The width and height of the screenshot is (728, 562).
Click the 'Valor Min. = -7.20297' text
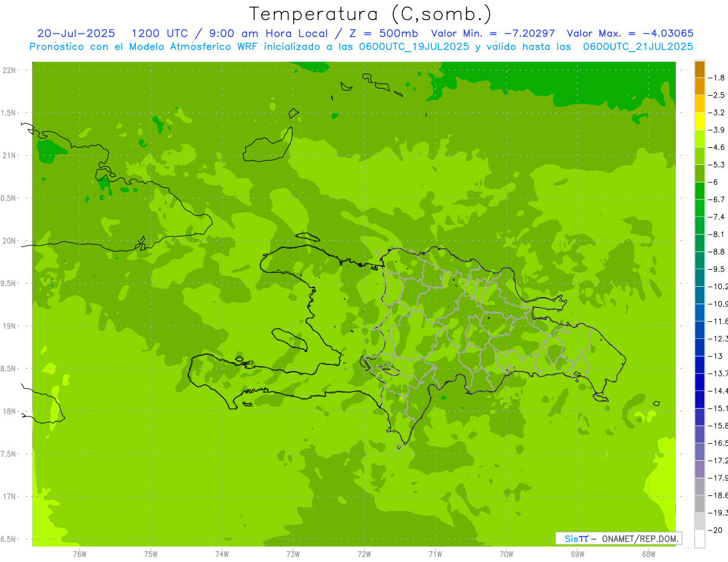[493, 33]
